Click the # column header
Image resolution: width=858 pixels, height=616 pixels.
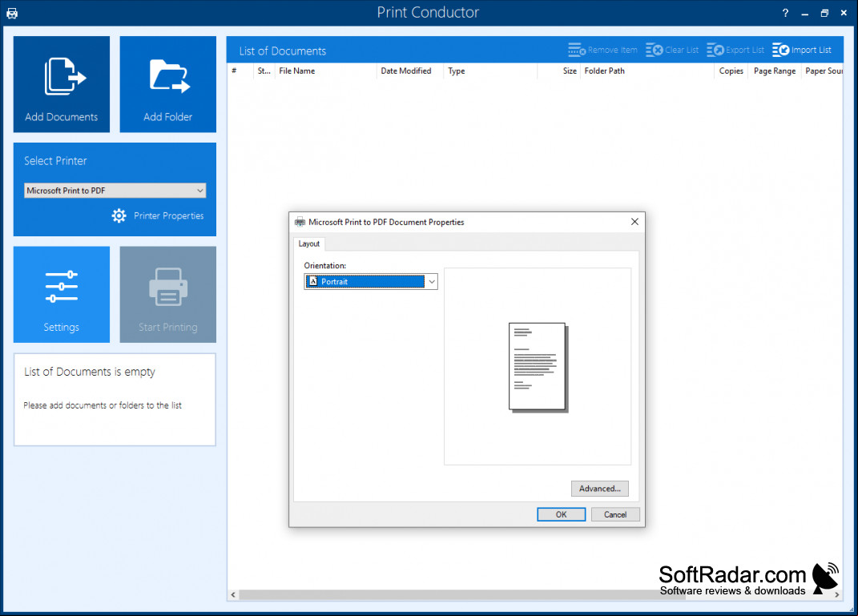240,70
